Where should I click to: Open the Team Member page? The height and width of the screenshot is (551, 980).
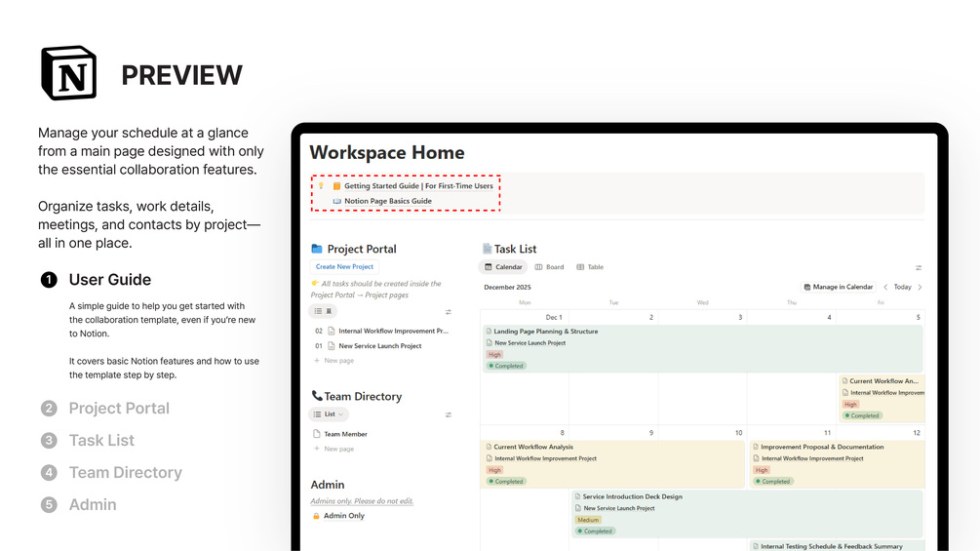click(x=345, y=434)
